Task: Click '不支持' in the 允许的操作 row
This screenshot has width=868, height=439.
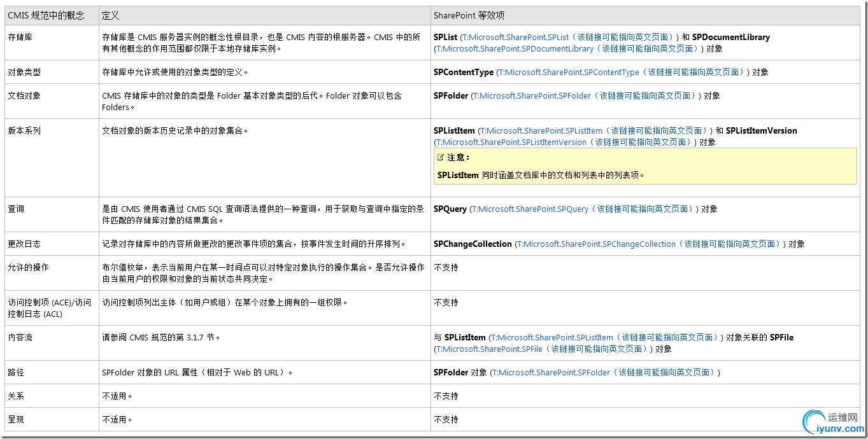Action: coord(446,268)
